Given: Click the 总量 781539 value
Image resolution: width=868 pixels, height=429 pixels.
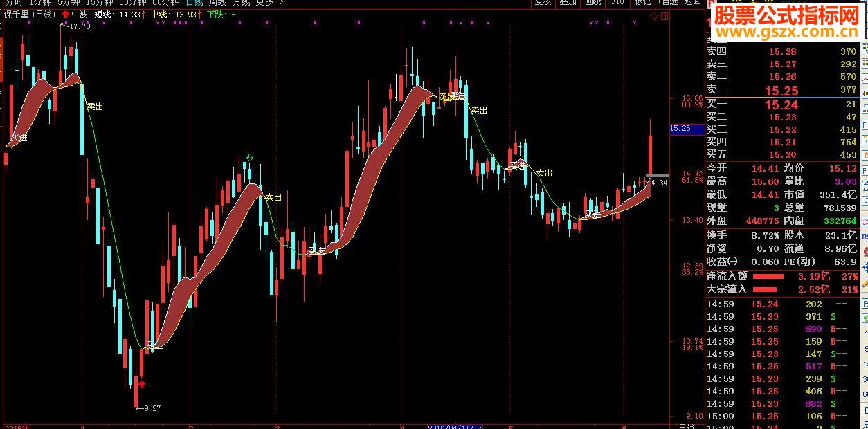Looking at the screenshot, I should pyautogui.click(x=841, y=208).
